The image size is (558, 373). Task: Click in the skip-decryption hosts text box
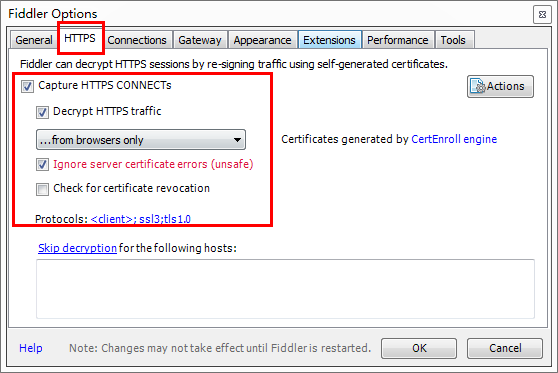point(285,289)
